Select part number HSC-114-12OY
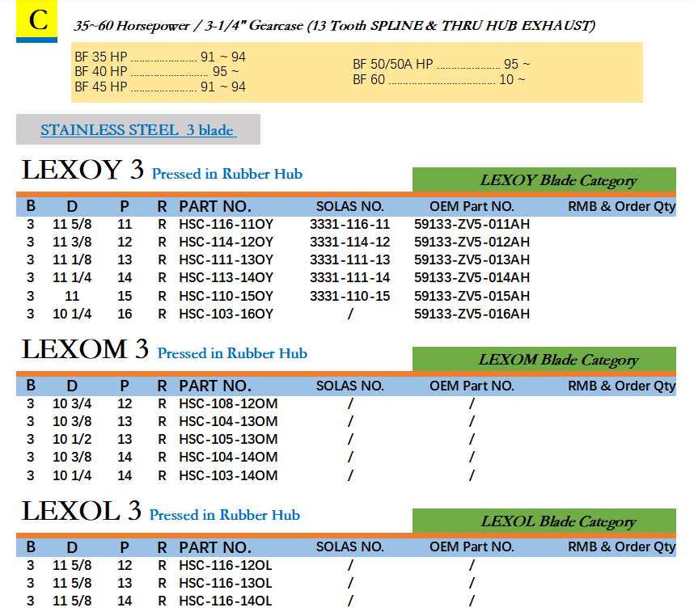The image size is (694, 616). click(x=226, y=242)
